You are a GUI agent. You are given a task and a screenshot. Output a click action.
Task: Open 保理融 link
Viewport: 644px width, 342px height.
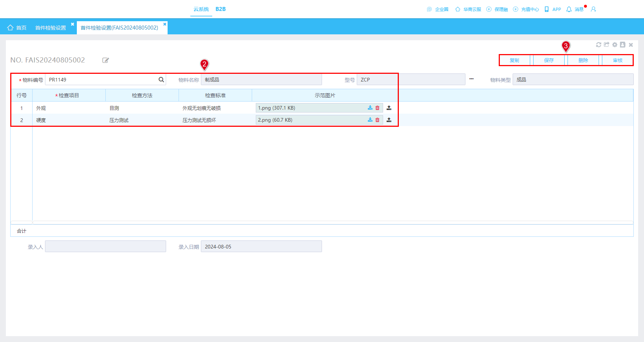coord(497,9)
